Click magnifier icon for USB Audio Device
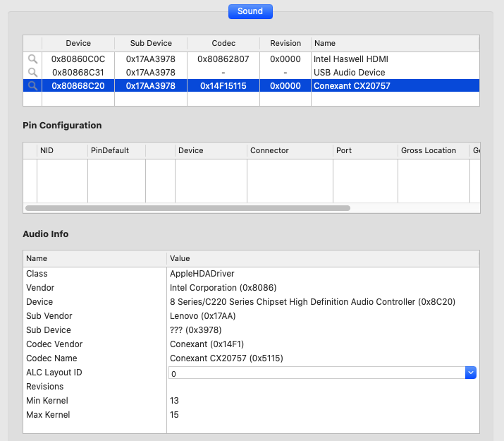The width and height of the screenshot is (504, 441). 32,73
